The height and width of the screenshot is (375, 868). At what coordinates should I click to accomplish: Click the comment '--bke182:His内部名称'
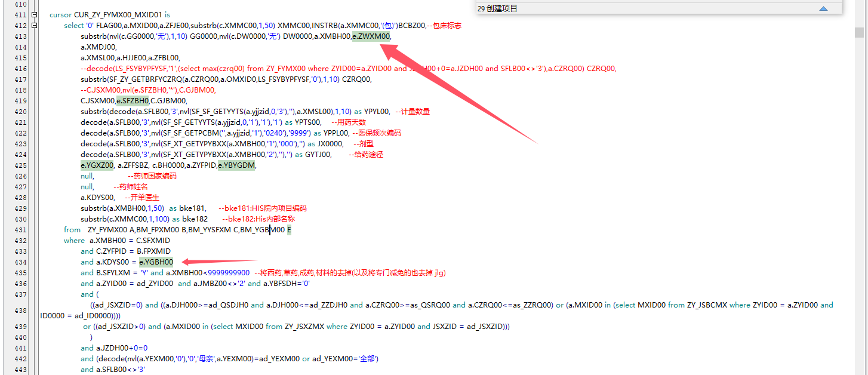258,219
